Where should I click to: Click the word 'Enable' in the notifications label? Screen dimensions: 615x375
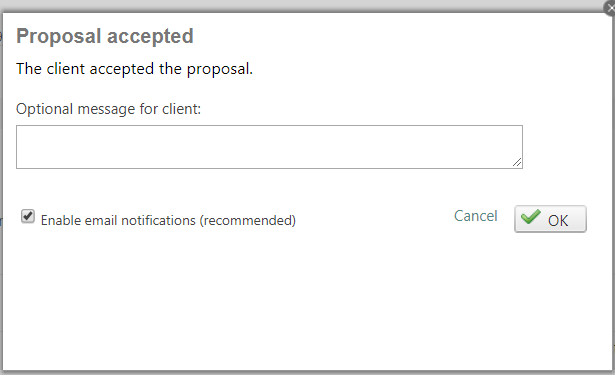point(61,220)
